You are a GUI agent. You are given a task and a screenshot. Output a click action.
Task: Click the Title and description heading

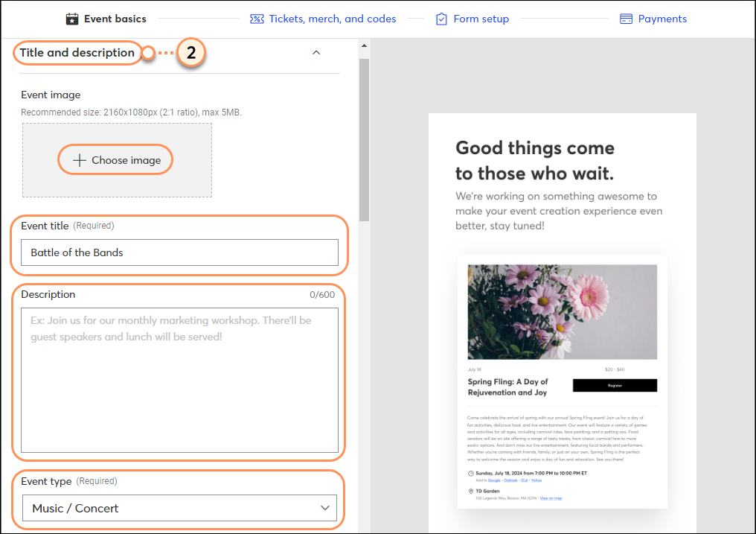77,53
